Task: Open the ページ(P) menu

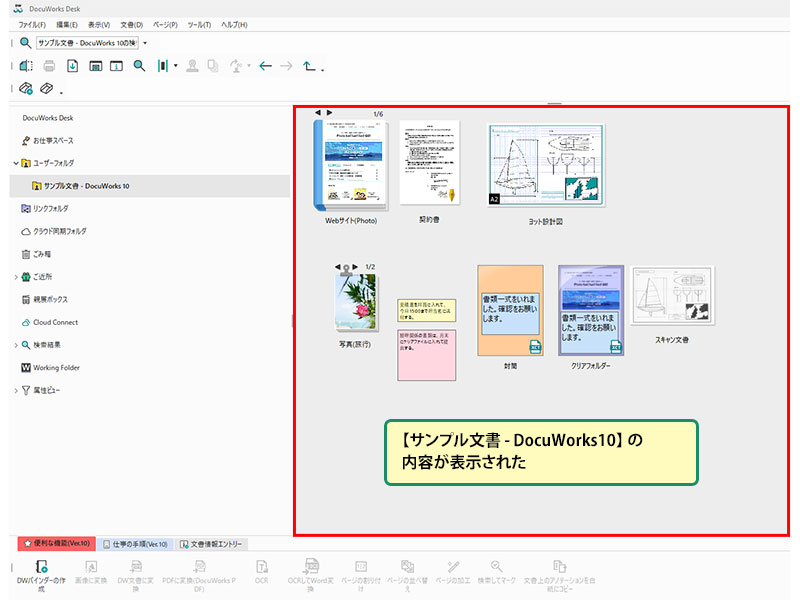Action: pyautogui.click(x=165, y=24)
